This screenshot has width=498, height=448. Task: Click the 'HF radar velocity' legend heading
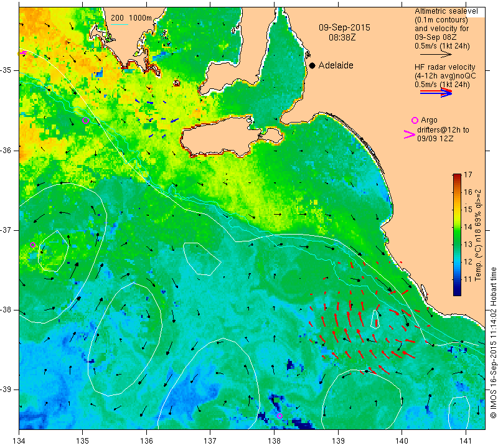(444, 67)
